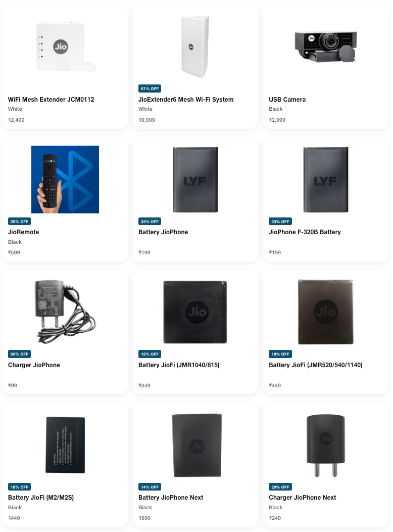Click the JioExtender6 Mesh Wi-Fi System picture
This screenshot has height=532, width=393.
pos(195,47)
